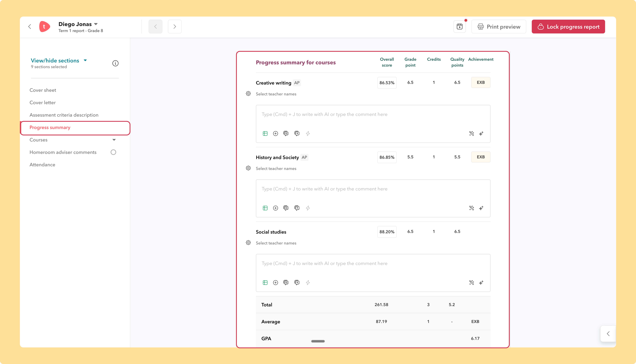This screenshot has height=364, width=636.
Task: Click the green table icon in History and Society comment
Action: click(x=265, y=208)
